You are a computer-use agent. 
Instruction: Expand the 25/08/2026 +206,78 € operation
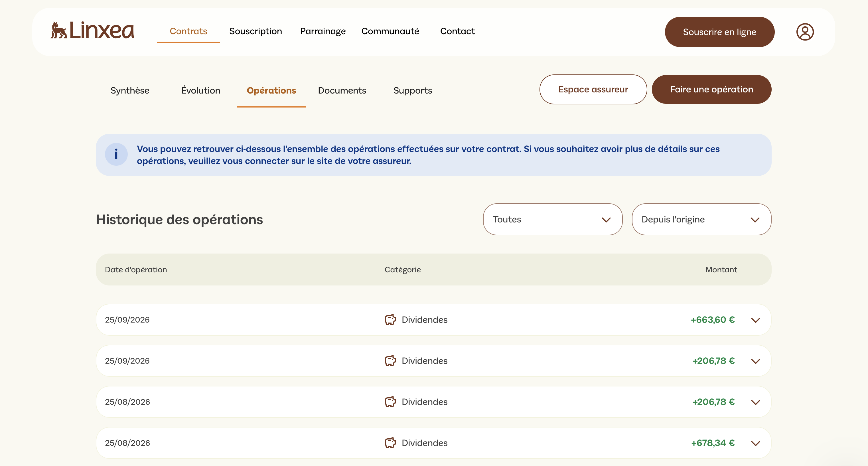(x=755, y=402)
